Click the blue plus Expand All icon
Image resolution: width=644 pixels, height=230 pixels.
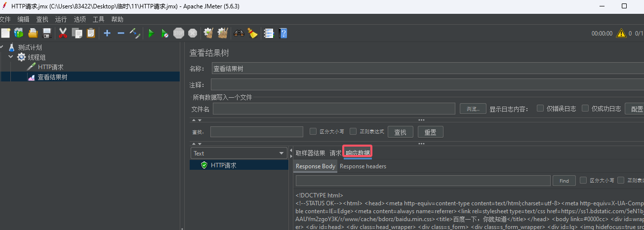(x=107, y=33)
